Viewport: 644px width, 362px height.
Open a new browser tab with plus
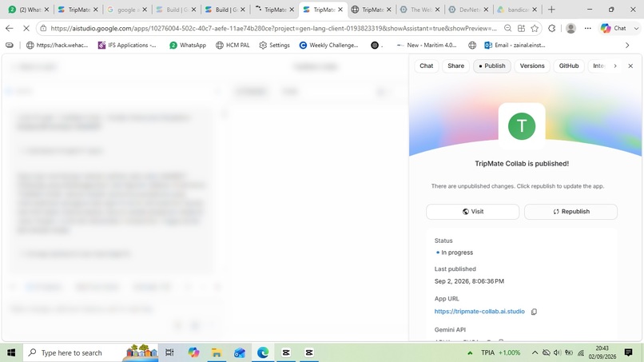pos(551,10)
